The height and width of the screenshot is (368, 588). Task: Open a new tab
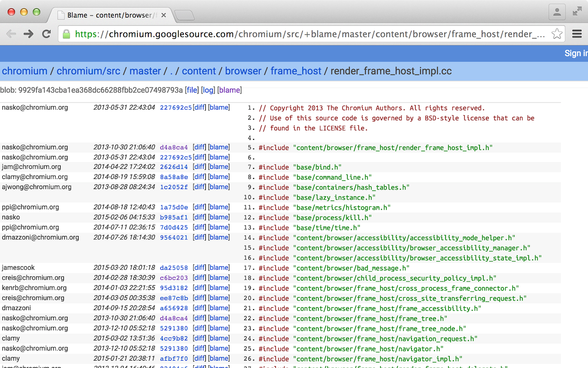click(184, 16)
